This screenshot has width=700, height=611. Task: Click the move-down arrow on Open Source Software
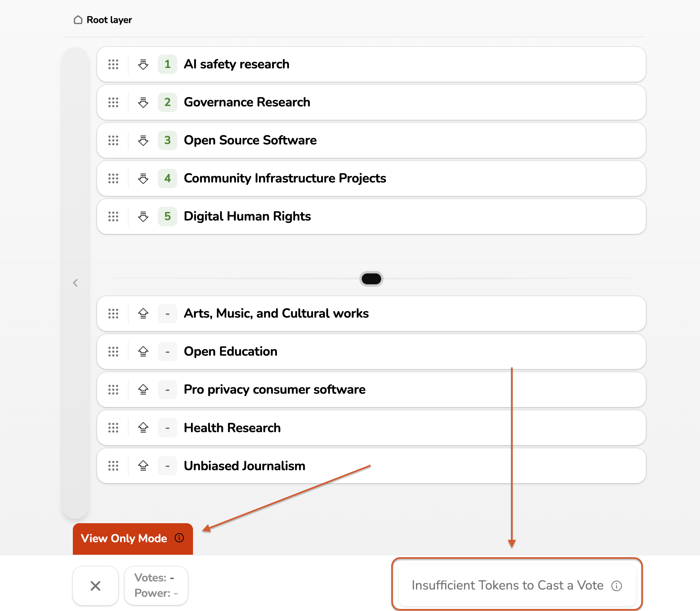coord(143,140)
